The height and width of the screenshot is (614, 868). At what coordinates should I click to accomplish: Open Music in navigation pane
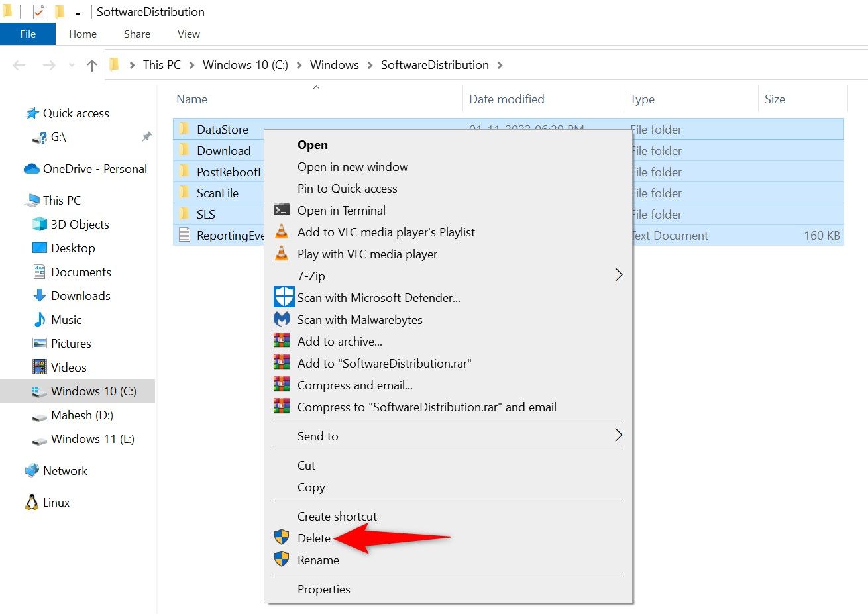66,320
